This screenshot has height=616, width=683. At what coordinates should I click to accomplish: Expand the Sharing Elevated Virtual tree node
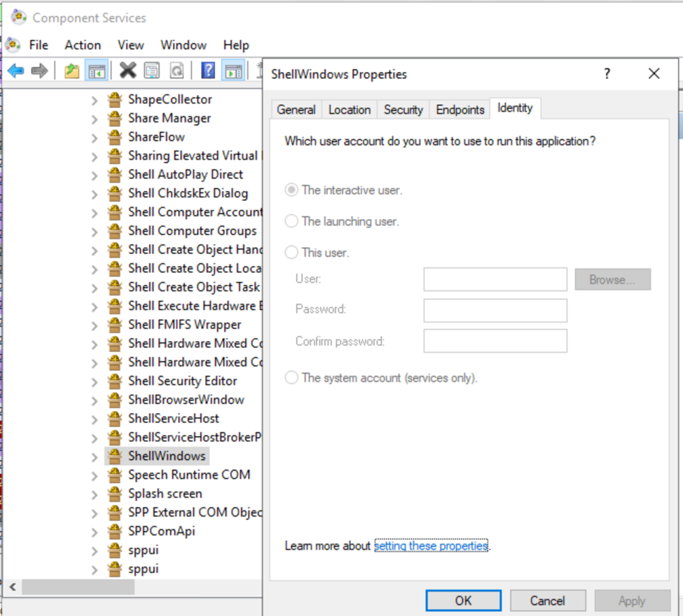pyautogui.click(x=94, y=157)
